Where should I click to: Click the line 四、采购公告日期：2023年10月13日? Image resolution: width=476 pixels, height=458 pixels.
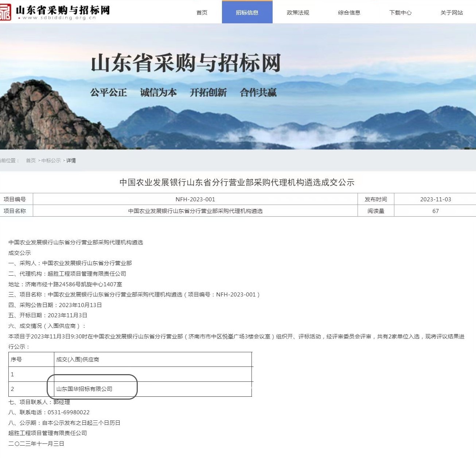(55, 305)
